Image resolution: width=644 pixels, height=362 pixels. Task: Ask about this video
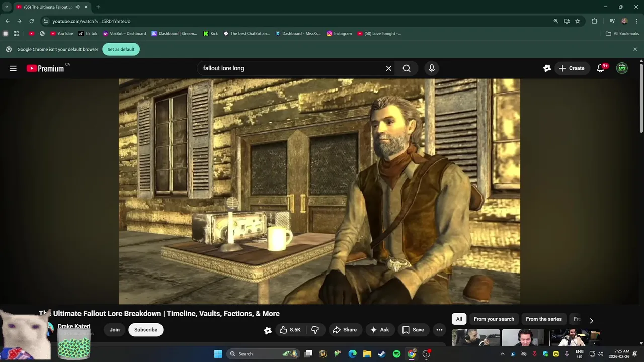coord(380,330)
